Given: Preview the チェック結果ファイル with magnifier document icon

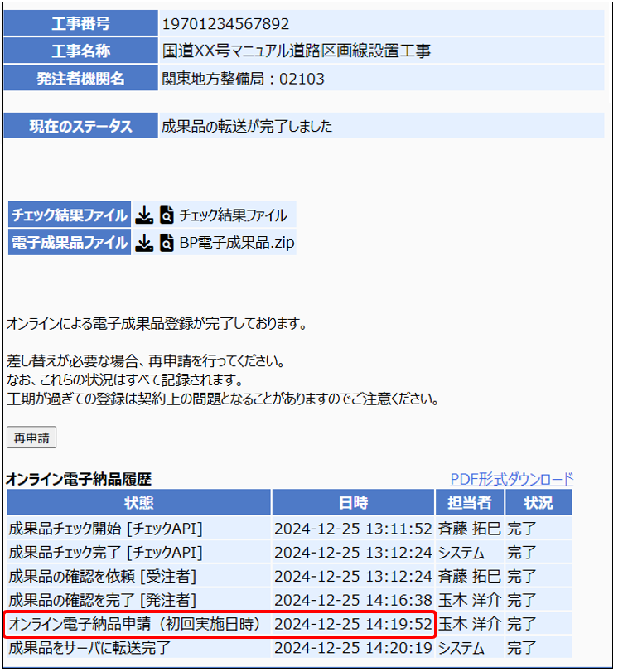Looking at the screenshot, I should [x=167, y=215].
